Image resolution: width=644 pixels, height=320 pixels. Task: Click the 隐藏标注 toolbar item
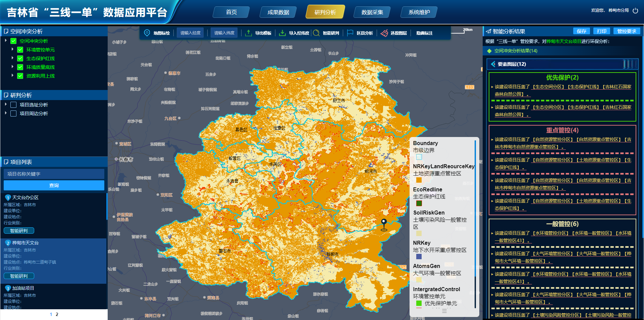click(424, 33)
